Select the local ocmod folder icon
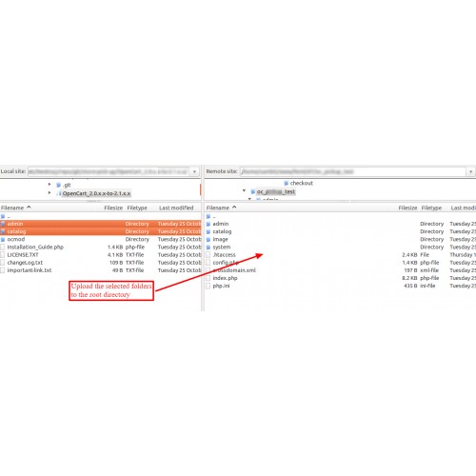This screenshot has width=476, height=476. click(3, 239)
